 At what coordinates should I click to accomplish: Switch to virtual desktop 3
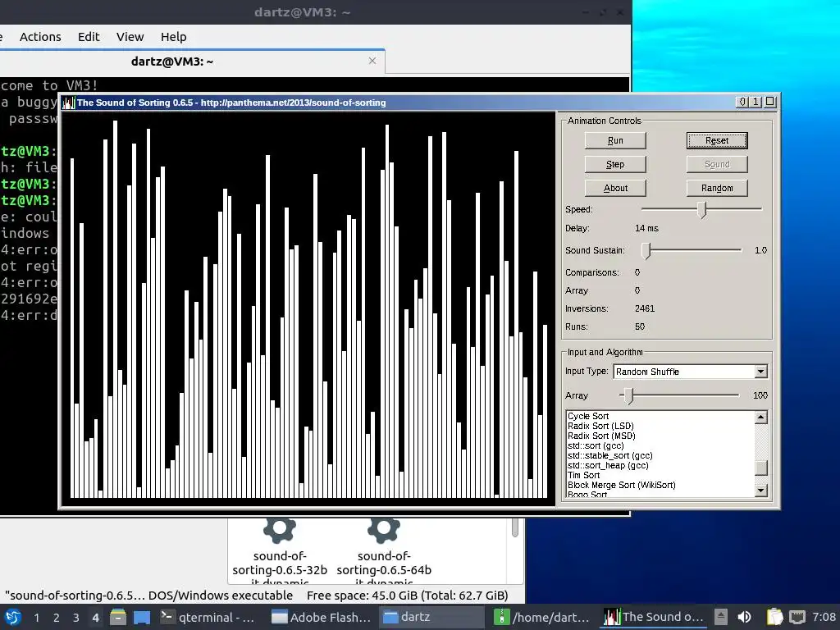tap(76, 618)
